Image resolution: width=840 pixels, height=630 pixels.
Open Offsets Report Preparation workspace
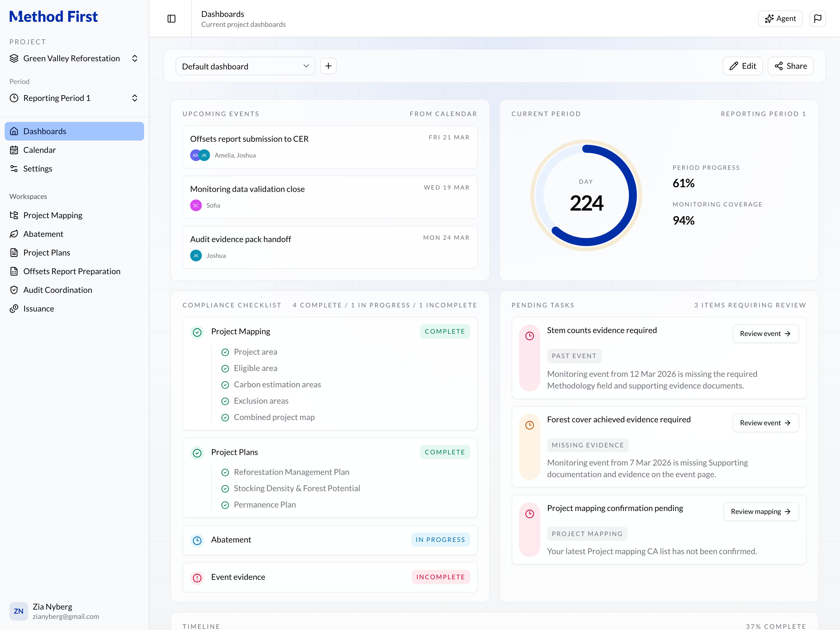click(x=74, y=271)
